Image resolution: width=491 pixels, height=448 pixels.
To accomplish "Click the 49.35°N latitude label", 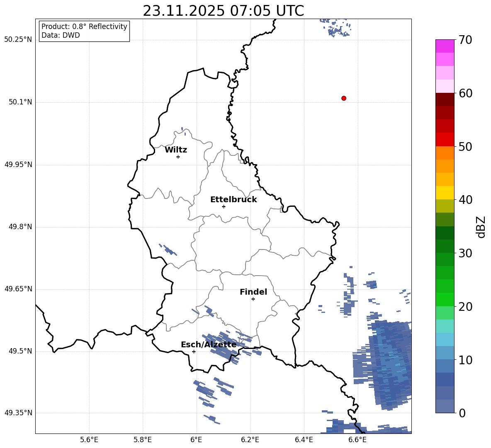I will click(18, 413).
